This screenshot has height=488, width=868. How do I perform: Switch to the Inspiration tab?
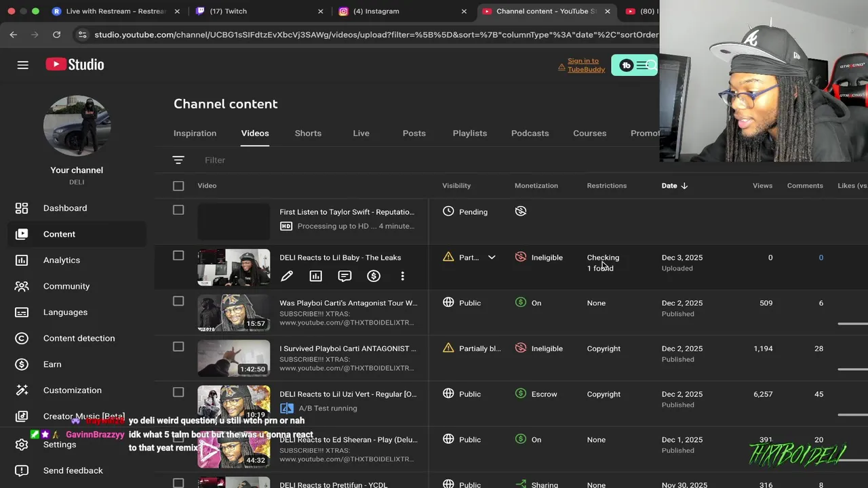pos(195,134)
